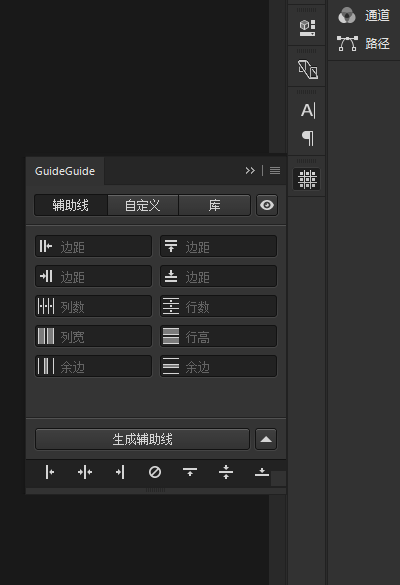Toggle guide visibility with the eye button

point(267,205)
